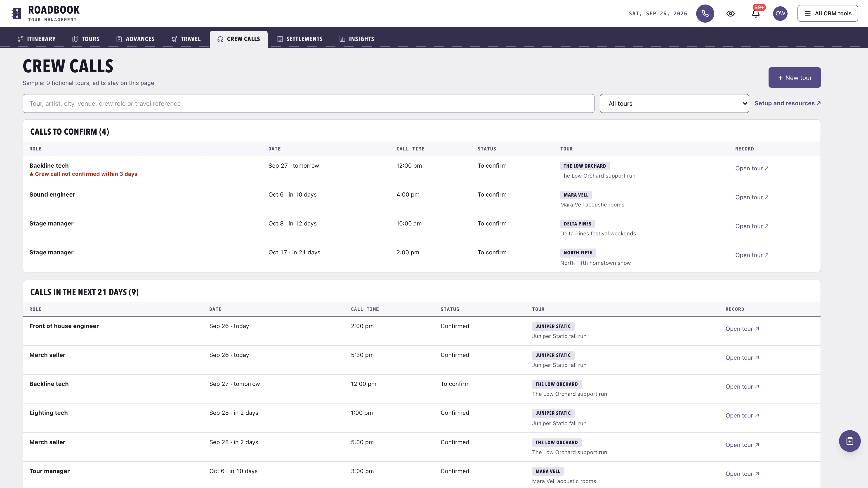Open tour for Oct 17 Stage manager
868x488 pixels.
click(752, 255)
